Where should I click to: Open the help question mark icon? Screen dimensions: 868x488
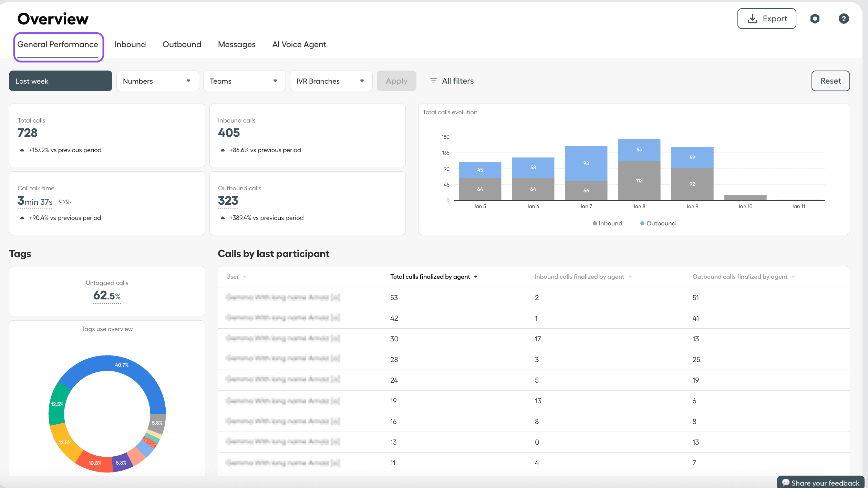[x=843, y=19]
